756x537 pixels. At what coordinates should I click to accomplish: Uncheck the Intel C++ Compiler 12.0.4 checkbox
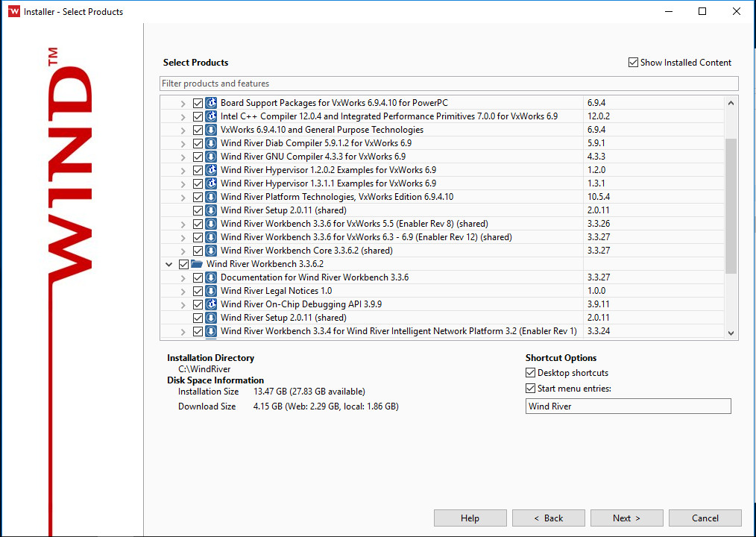pyautogui.click(x=198, y=117)
